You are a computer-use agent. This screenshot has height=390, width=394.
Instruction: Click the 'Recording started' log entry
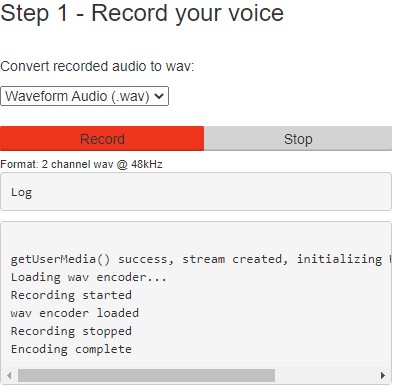[x=71, y=295]
